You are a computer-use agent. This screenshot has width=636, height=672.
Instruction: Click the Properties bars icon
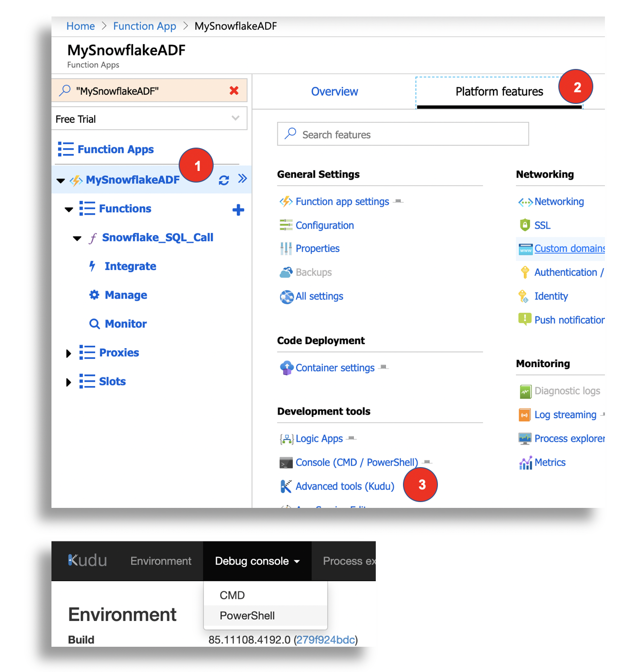point(286,249)
